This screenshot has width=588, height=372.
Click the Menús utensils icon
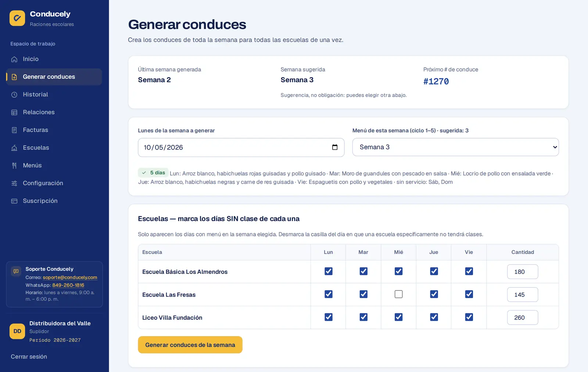pos(14,165)
